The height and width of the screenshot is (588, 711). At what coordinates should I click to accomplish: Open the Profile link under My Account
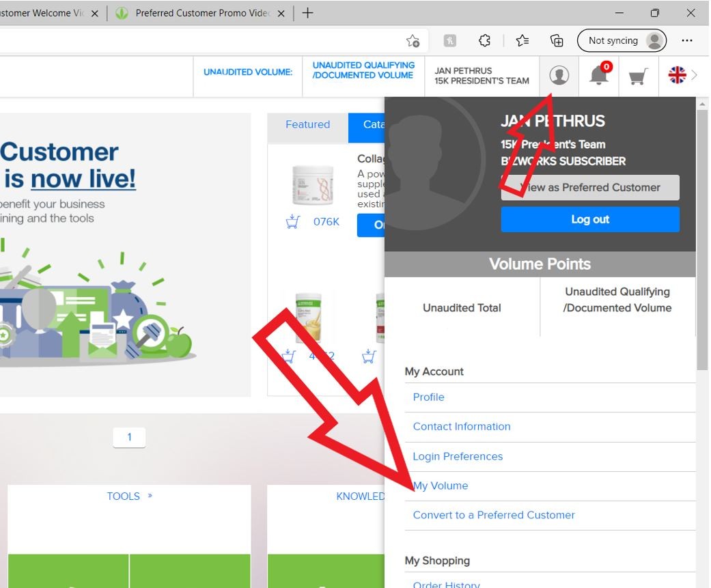point(428,397)
